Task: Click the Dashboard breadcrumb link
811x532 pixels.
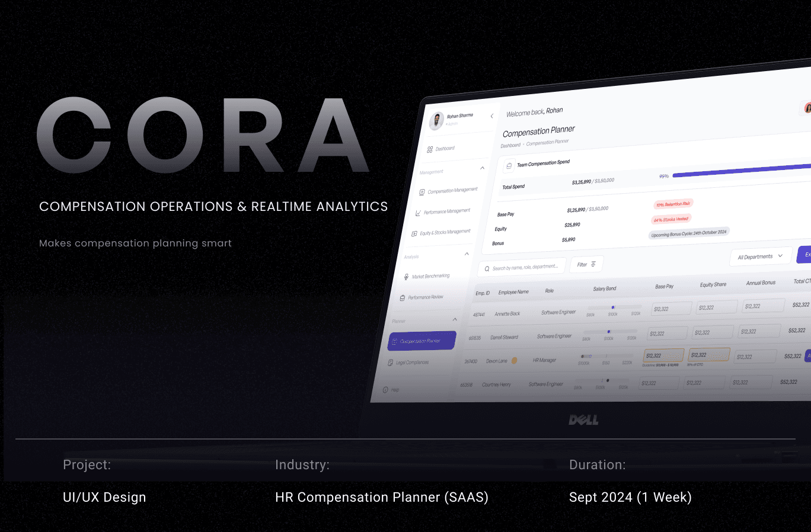Action: 510,145
